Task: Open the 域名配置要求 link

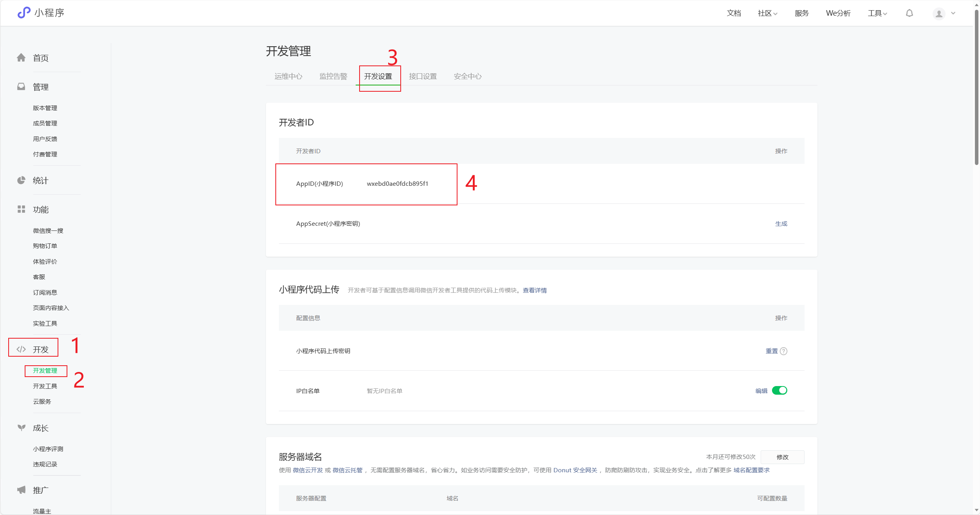Action: point(752,470)
